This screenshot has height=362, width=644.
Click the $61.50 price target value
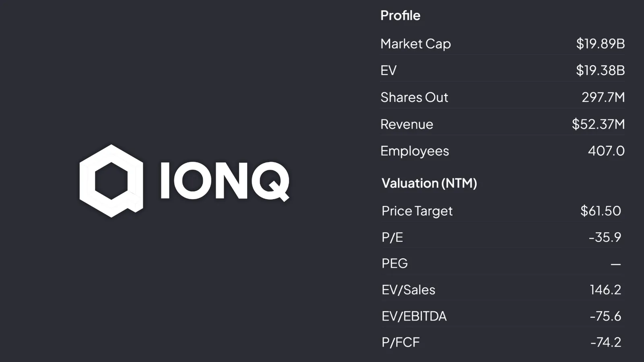pos(601,211)
